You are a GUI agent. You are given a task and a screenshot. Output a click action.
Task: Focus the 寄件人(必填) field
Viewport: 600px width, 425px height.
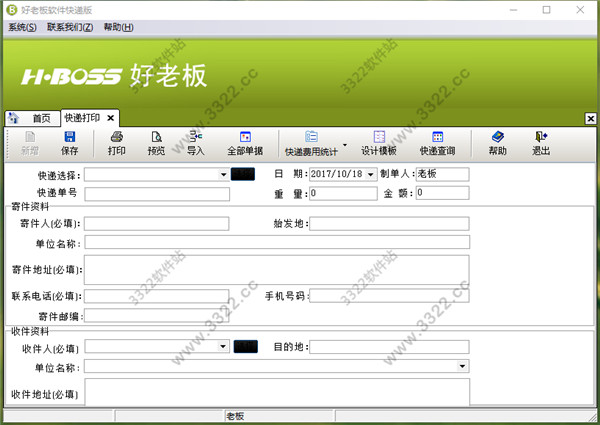click(x=157, y=224)
